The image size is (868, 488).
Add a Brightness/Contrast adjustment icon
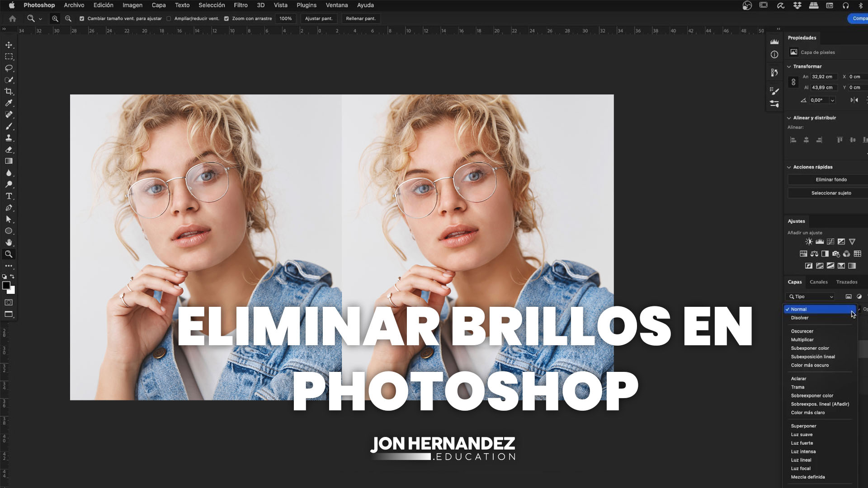pos(809,242)
